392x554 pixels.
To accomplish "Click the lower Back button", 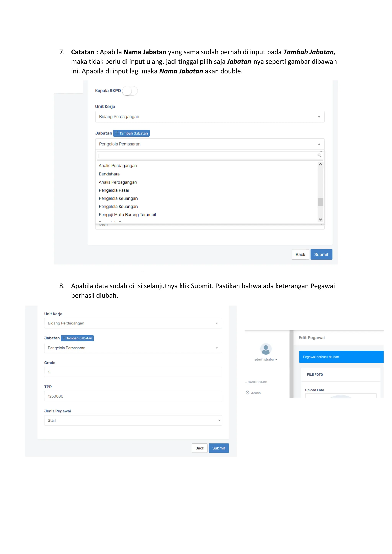I will pyautogui.click(x=200, y=448).
